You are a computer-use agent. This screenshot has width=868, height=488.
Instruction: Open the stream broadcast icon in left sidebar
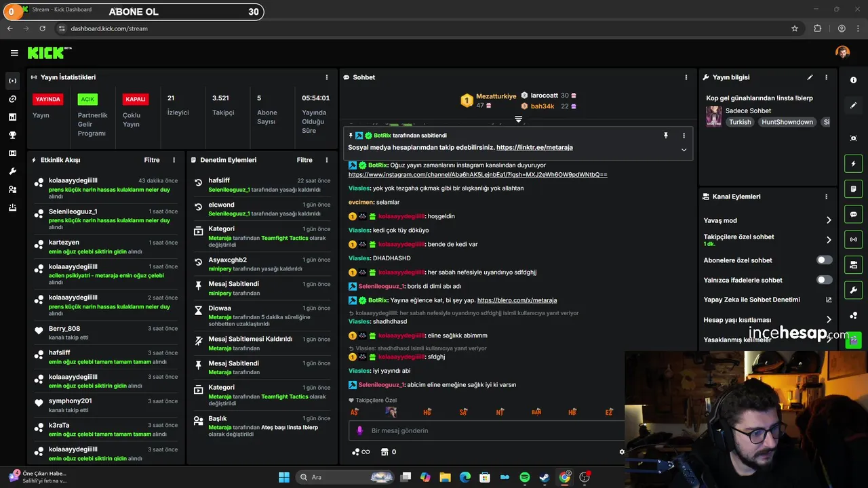[12, 81]
